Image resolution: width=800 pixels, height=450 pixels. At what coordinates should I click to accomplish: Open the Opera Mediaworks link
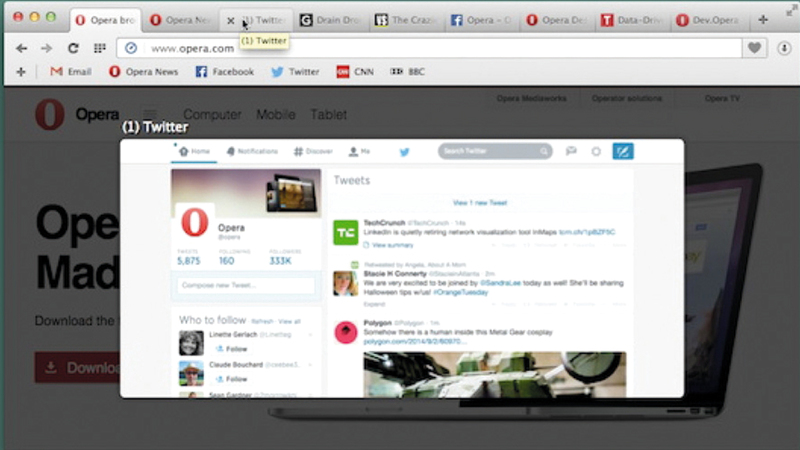coord(532,98)
